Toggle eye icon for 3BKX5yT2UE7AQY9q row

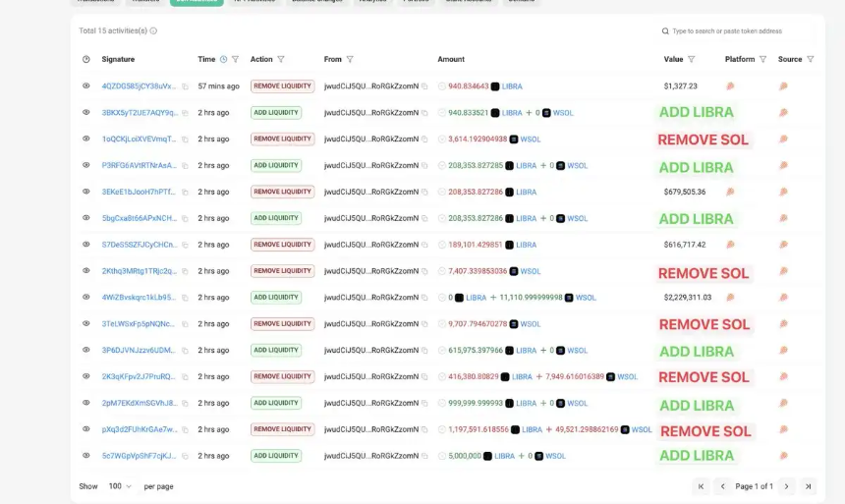point(86,112)
